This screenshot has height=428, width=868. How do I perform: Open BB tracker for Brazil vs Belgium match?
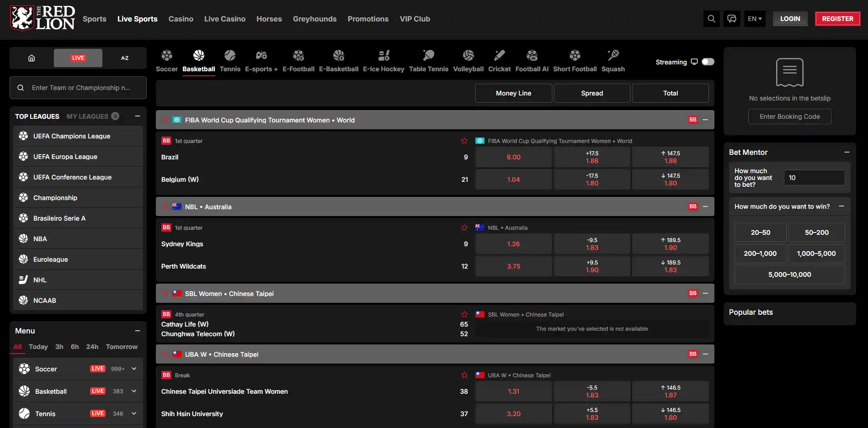pyautogui.click(x=166, y=141)
